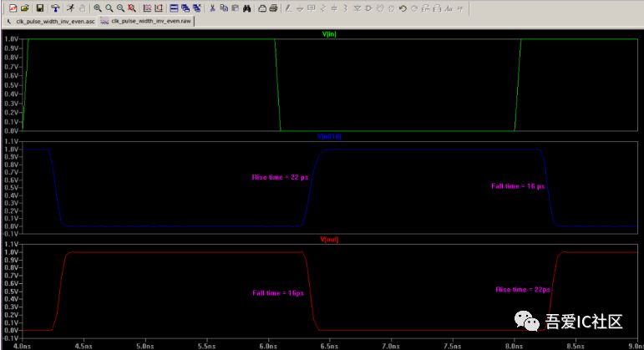The image size is (644, 350).
Task: Click the Pick Visible Traces icon
Action: [159, 8]
